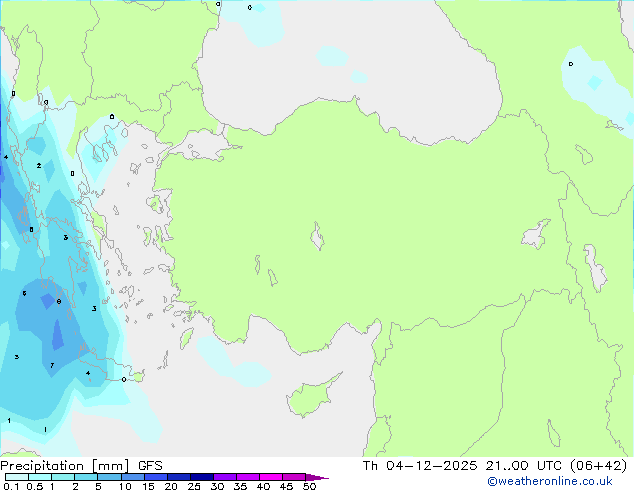Pick the 40–45 mm bright pink swatch

(x=271, y=477)
